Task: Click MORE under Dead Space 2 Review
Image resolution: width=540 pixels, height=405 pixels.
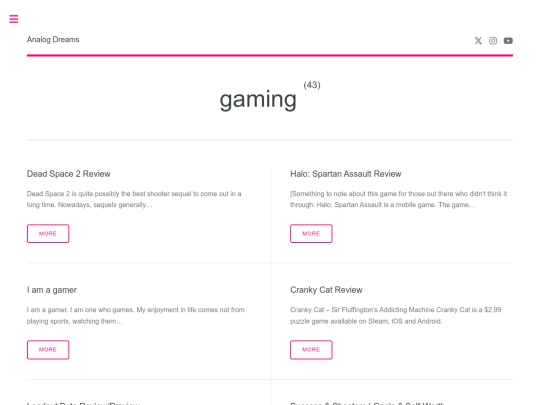Action: 48,233
